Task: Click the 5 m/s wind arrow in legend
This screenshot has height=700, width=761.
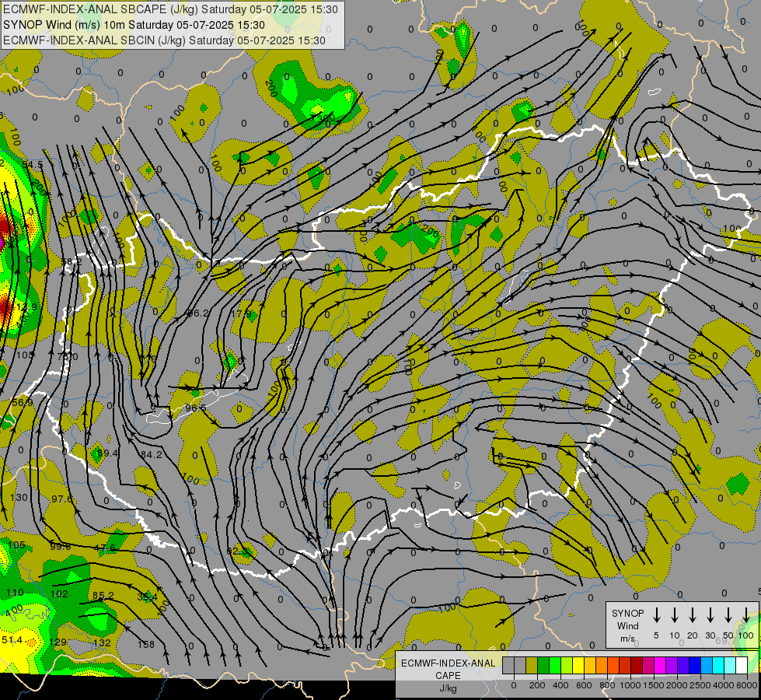Action: (656, 614)
